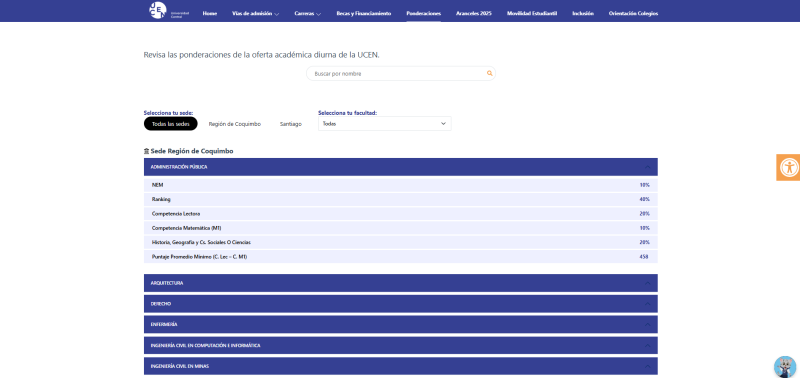Click the Universidad Central logo
Image resolution: width=800 pixels, height=378 pixels.
[x=168, y=11]
